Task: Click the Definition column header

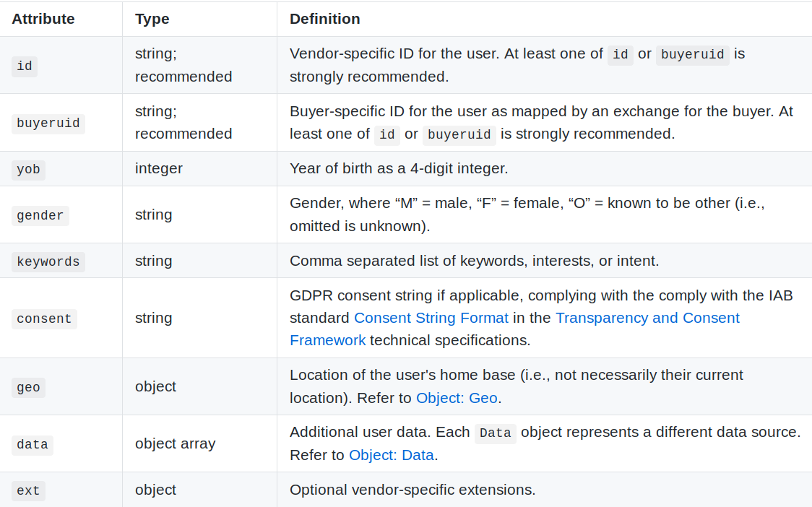Action: [324, 19]
